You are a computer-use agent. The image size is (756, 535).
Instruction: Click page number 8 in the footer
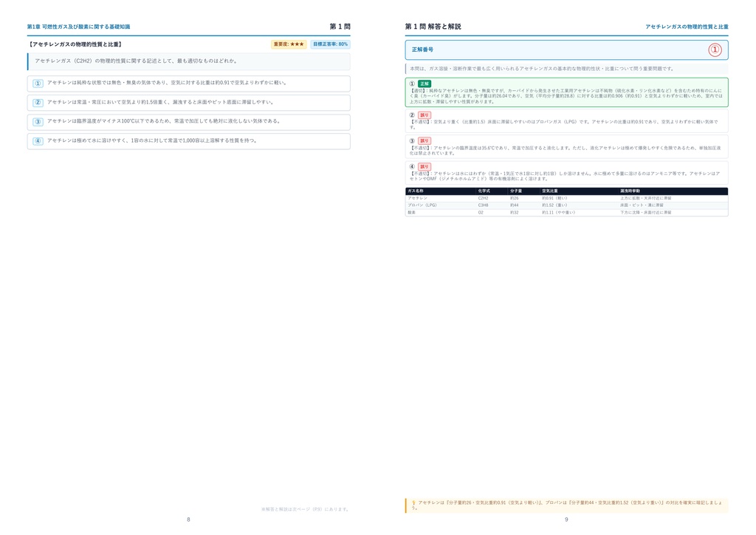point(188,519)
